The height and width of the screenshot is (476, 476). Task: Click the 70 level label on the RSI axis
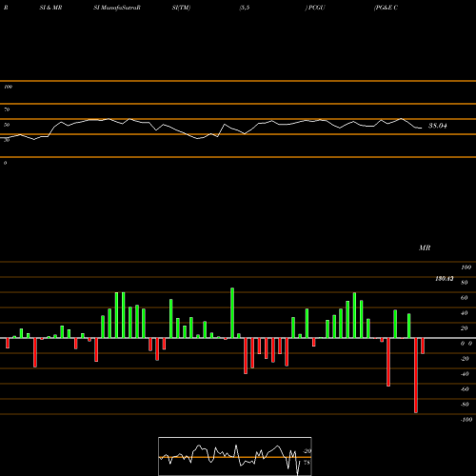[7, 109]
